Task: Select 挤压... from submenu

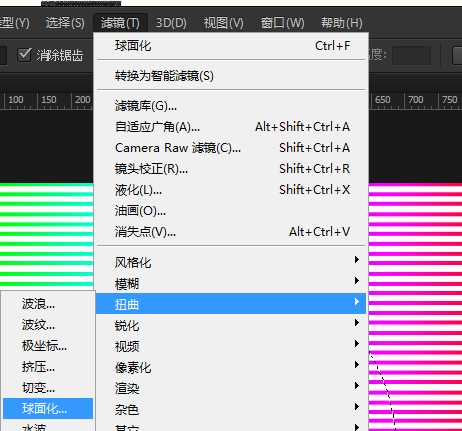Action: point(48,367)
